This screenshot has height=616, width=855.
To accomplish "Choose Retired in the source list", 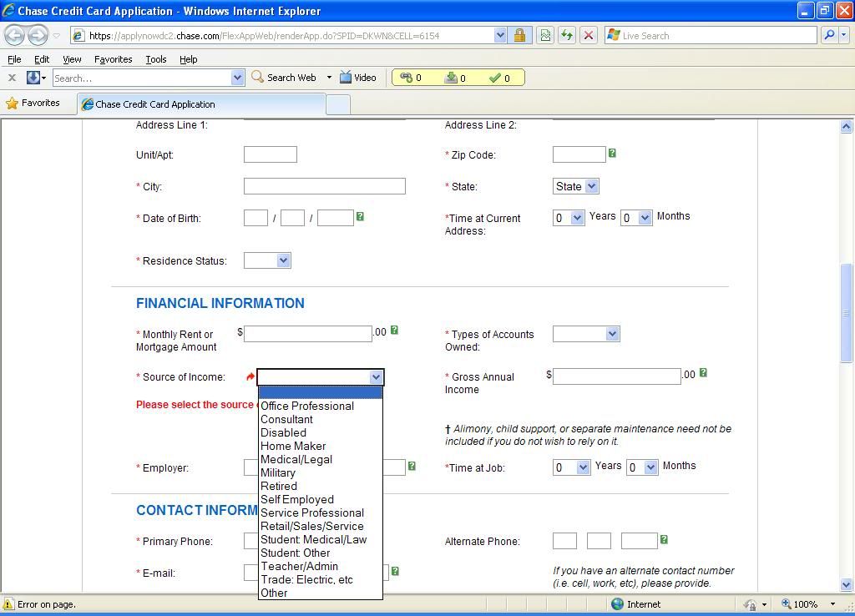I will click(279, 486).
